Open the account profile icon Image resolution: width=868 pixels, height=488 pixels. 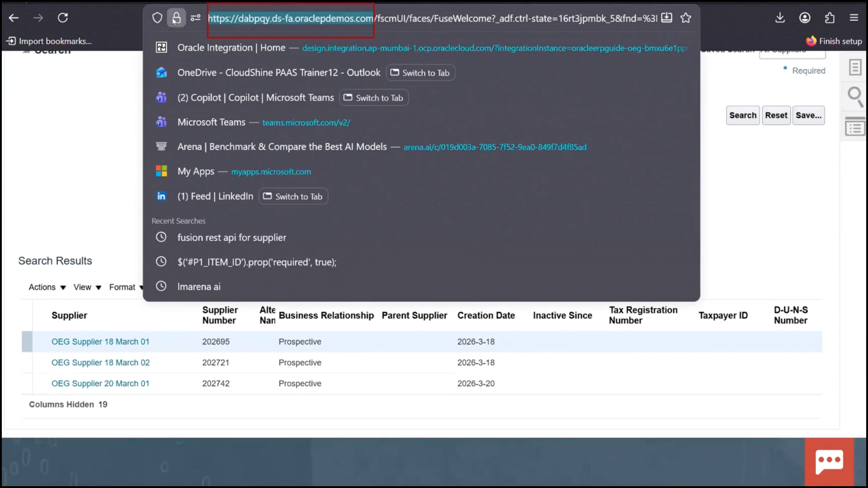805,18
